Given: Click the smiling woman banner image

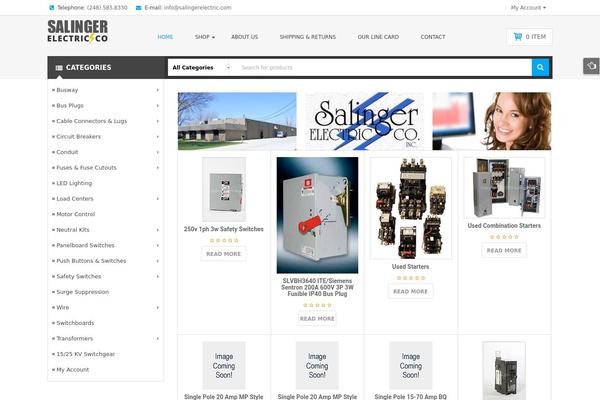Looking at the screenshot, I should tap(492, 121).
